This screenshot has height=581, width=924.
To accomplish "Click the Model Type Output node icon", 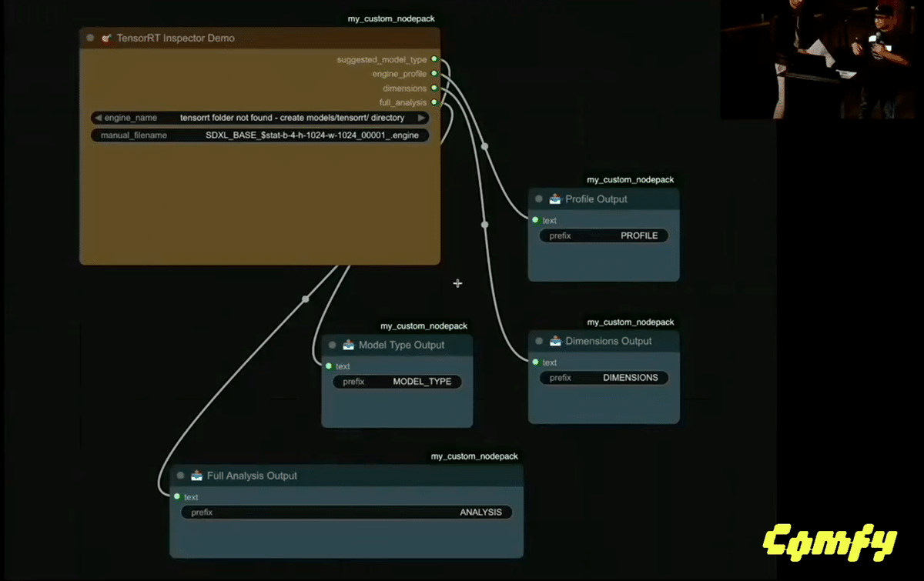I will [x=348, y=345].
